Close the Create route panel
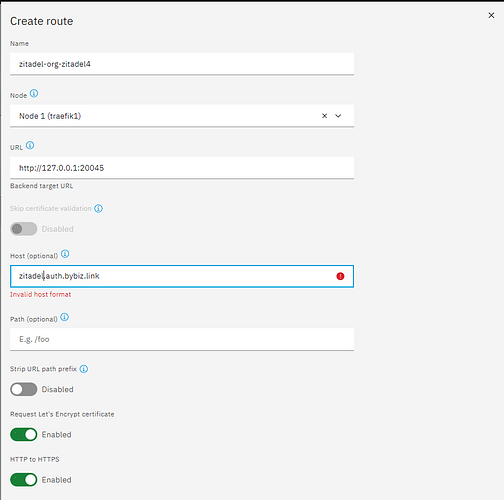 pos(491,15)
